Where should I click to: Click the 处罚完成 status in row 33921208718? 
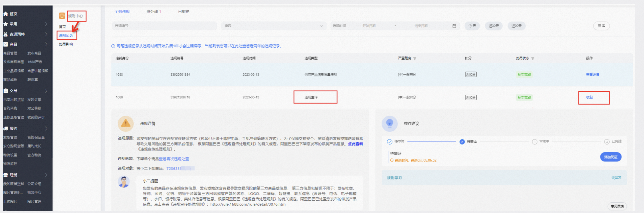coord(524,98)
